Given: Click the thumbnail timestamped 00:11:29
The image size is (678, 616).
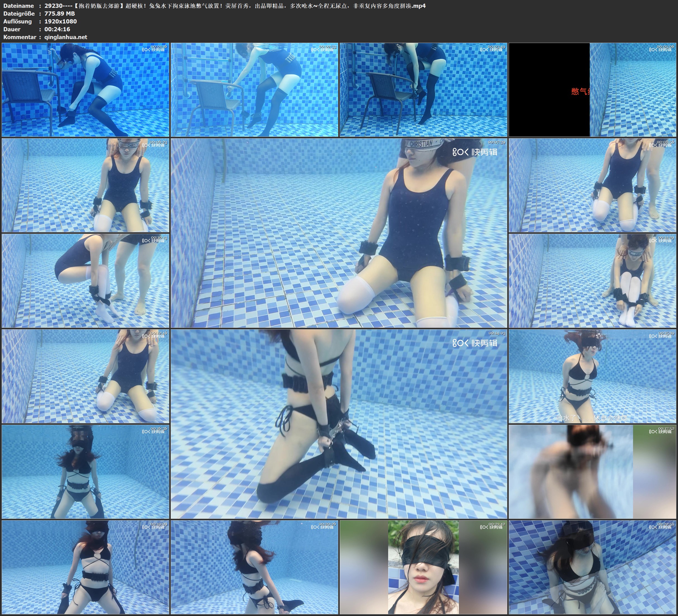Looking at the screenshot, I should pos(593,281).
